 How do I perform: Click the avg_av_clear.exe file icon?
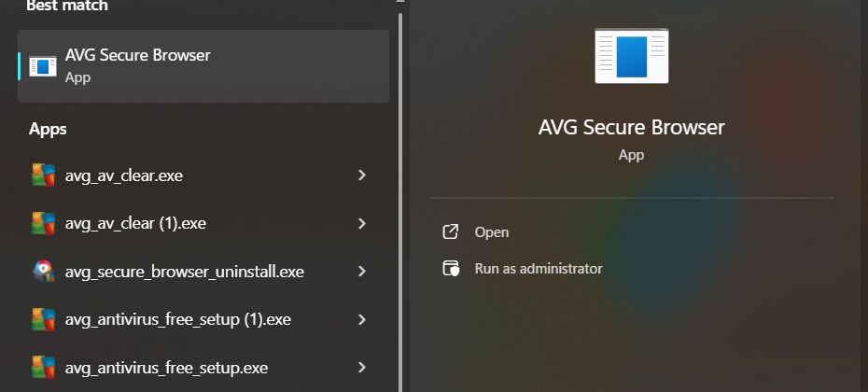pos(43,175)
